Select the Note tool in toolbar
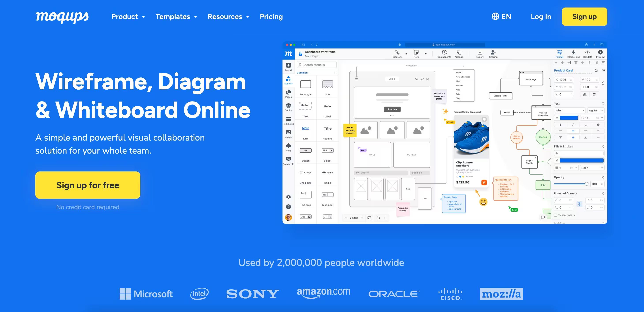644x312 pixels. 416,54
